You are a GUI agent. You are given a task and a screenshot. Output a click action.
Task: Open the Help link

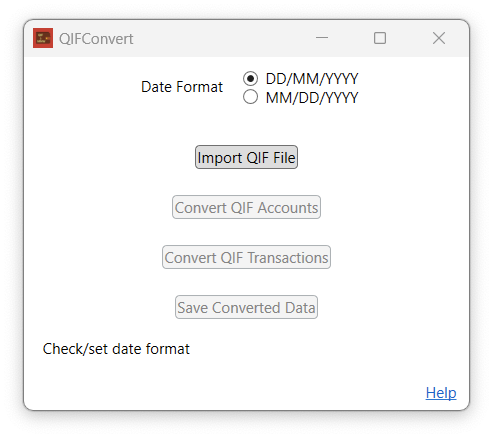(x=441, y=393)
